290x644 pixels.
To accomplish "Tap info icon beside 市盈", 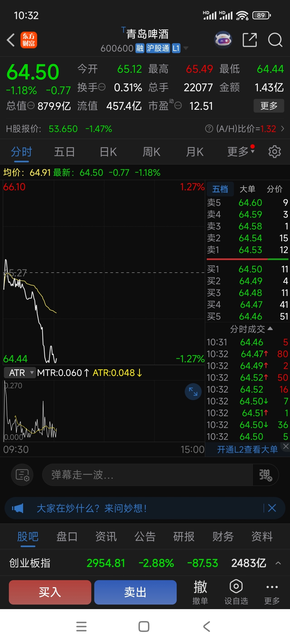I will pos(178,105).
